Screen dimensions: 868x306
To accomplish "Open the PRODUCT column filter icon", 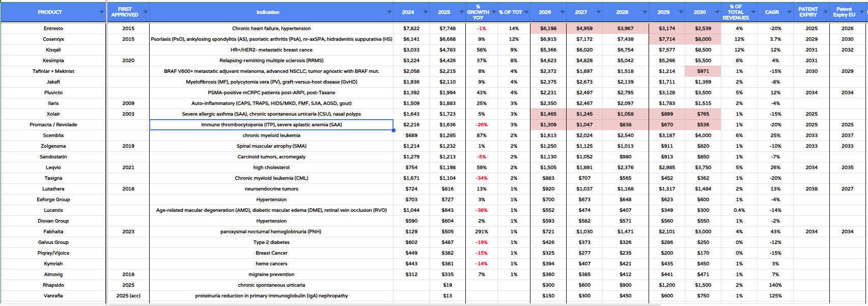I will pos(101,12).
